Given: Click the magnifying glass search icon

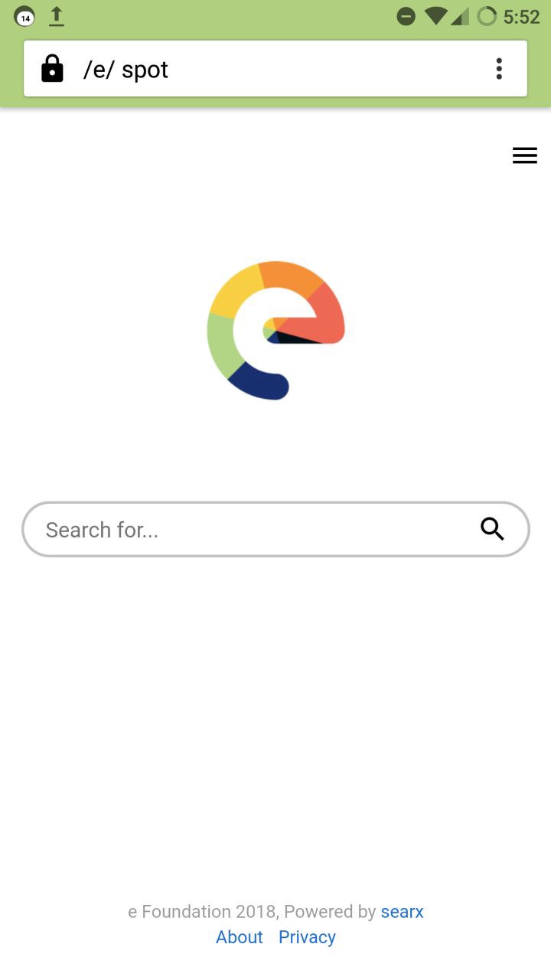Looking at the screenshot, I should coord(492,528).
